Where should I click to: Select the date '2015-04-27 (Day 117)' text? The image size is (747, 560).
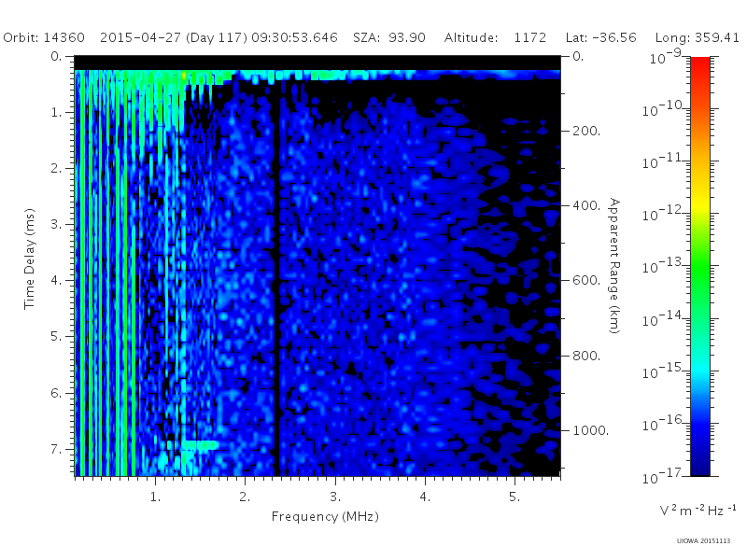tap(174, 37)
